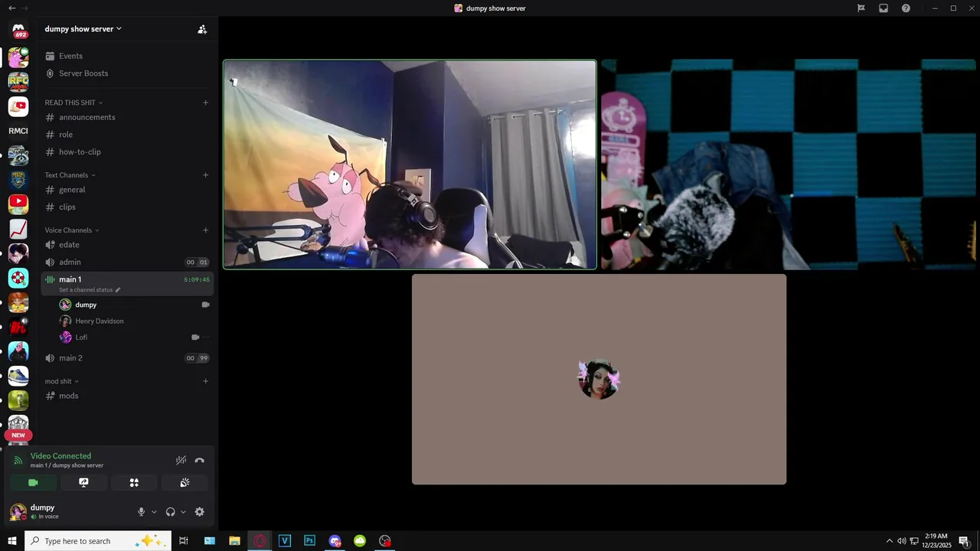The image size is (980, 551).
Task: Add channel to Text Channels category
Action: tap(205, 175)
